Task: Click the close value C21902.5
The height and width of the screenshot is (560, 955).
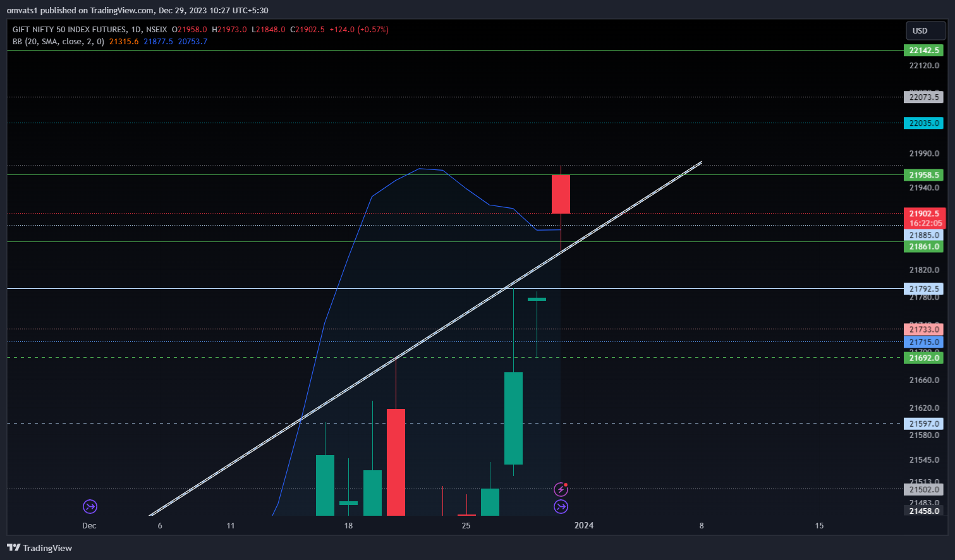Action: click(x=308, y=30)
